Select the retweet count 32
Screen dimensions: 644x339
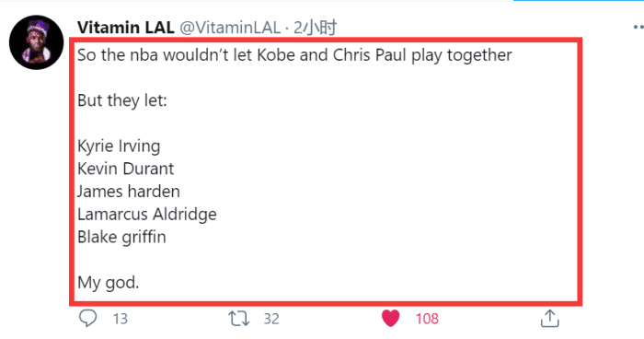coord(271,319)
